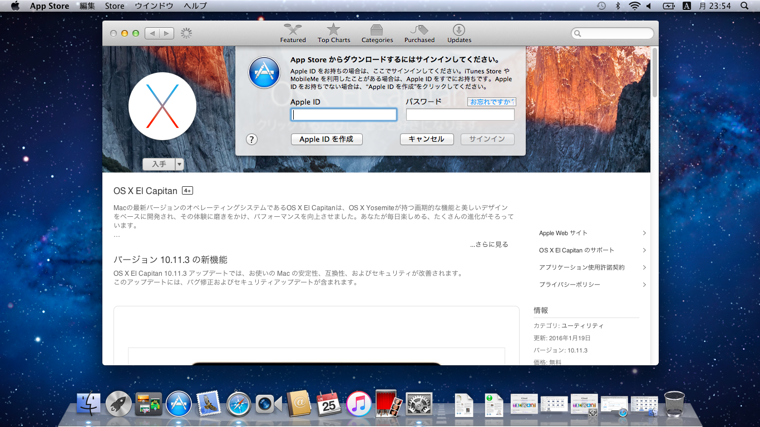Screen dimensions: 760x427
Task: Open the 編集 menu
Action: 87,6
